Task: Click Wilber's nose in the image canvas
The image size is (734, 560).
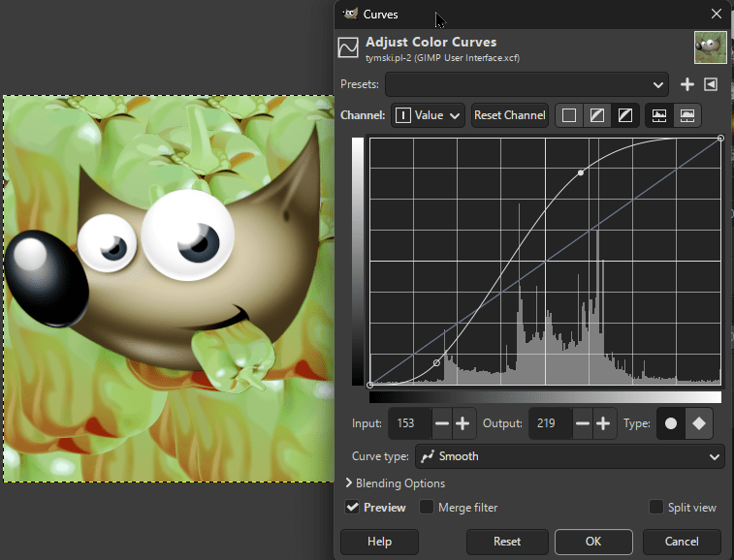Action: coord(46,278)
